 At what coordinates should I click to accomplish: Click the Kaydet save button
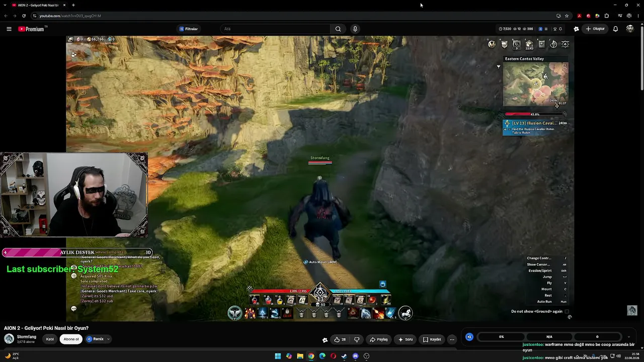pos(432,339)
